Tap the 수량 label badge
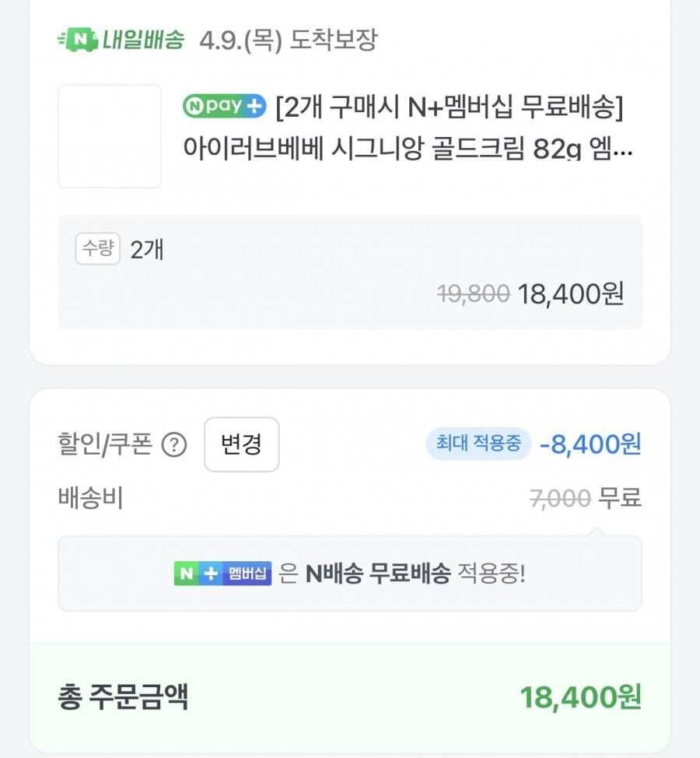 tap(97, 249)
